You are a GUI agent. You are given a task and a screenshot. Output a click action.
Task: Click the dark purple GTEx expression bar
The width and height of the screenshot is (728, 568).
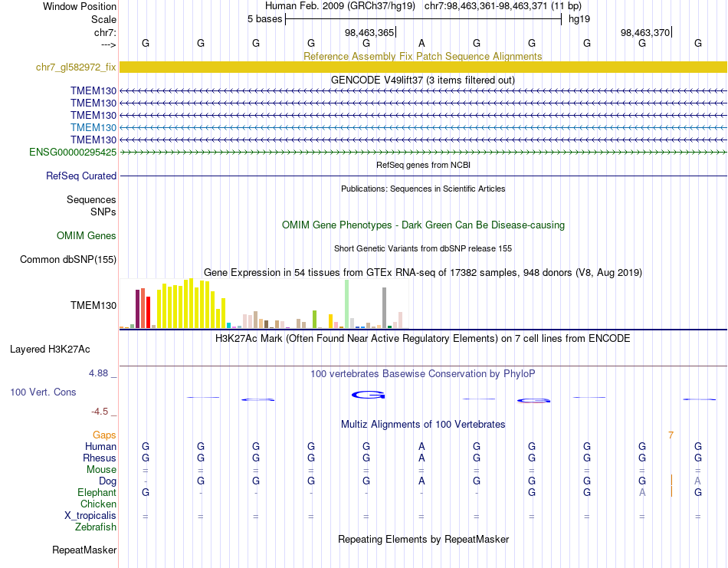click(137, 309)
